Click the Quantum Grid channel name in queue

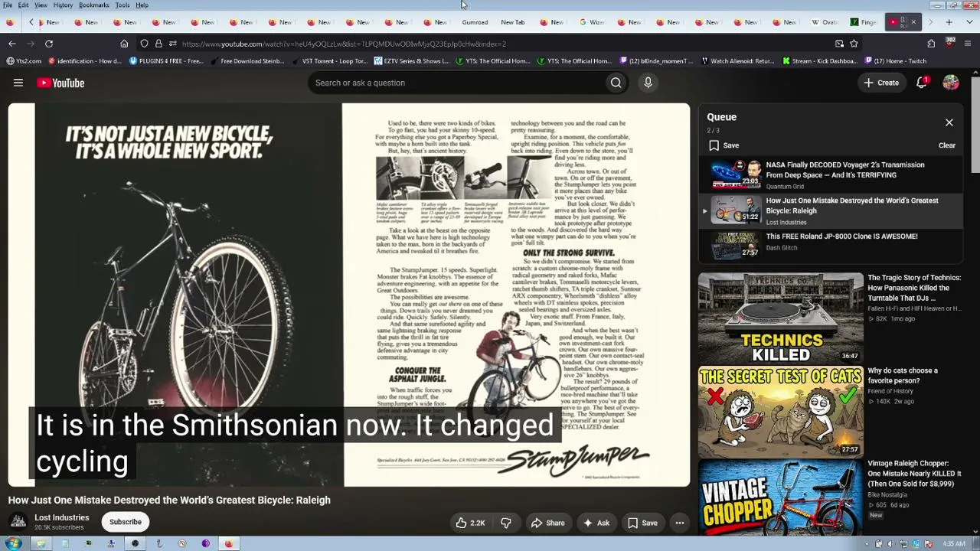[785, 187]
